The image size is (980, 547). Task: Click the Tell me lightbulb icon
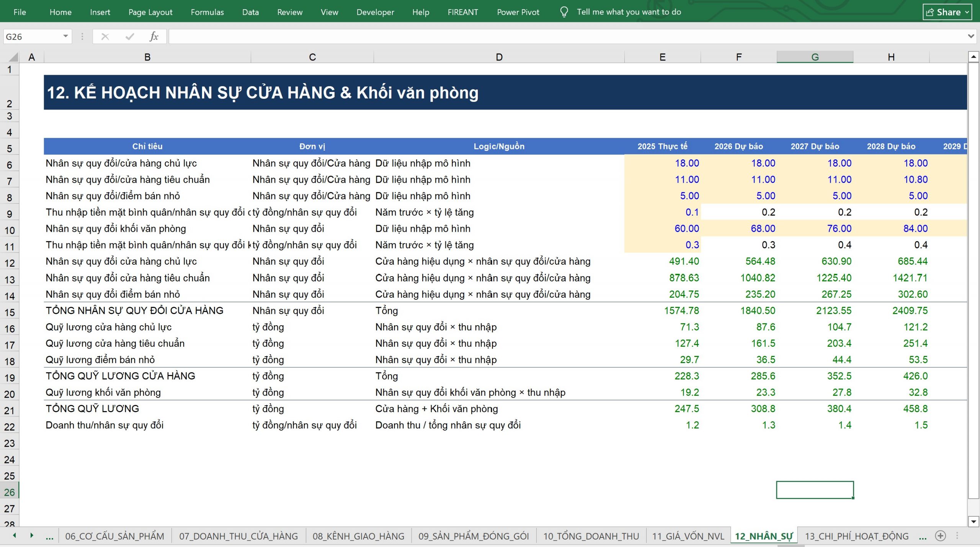click(564, 12)
